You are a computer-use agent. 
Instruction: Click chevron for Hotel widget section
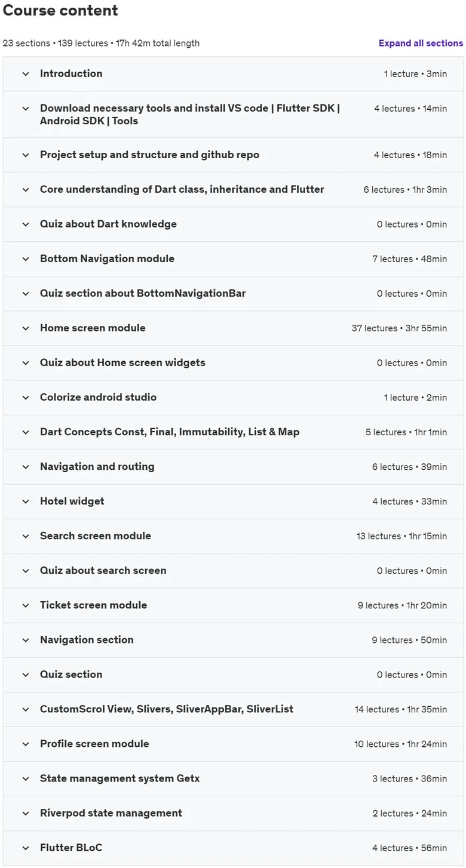26,501
